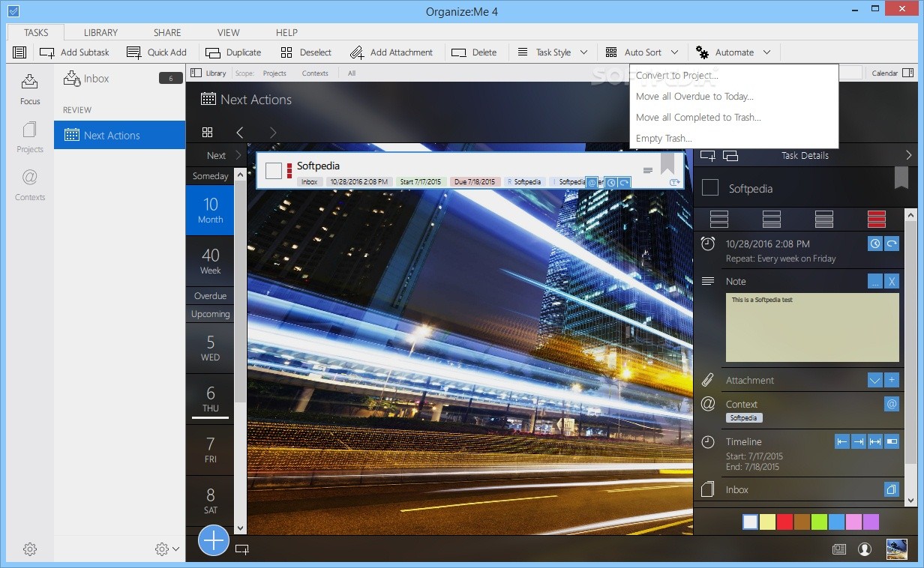Pick the red color swatch
The height and width of the screenshot is (568, 924).
pos(785,522)
